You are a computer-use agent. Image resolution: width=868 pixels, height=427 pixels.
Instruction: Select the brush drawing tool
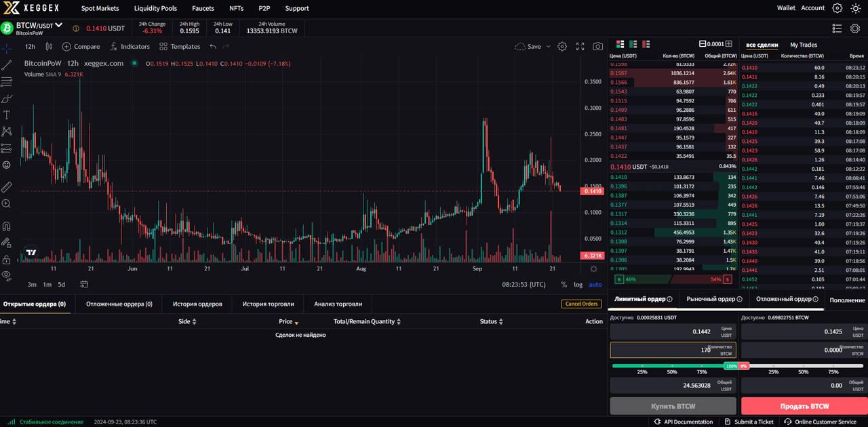point(7,98)
